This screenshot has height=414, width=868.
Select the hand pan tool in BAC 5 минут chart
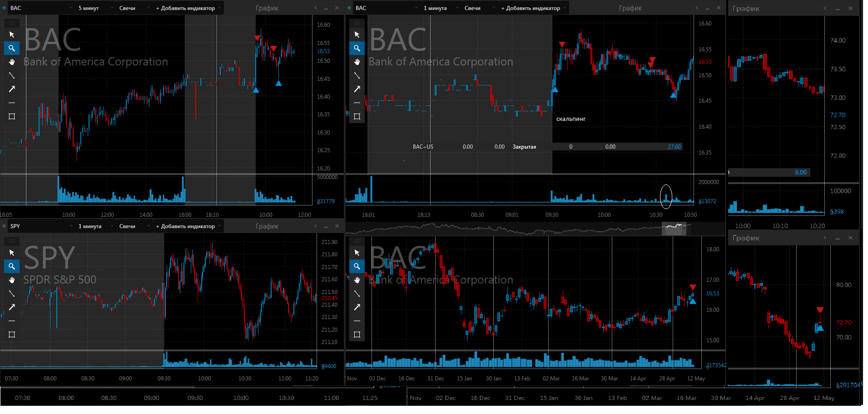12,62
